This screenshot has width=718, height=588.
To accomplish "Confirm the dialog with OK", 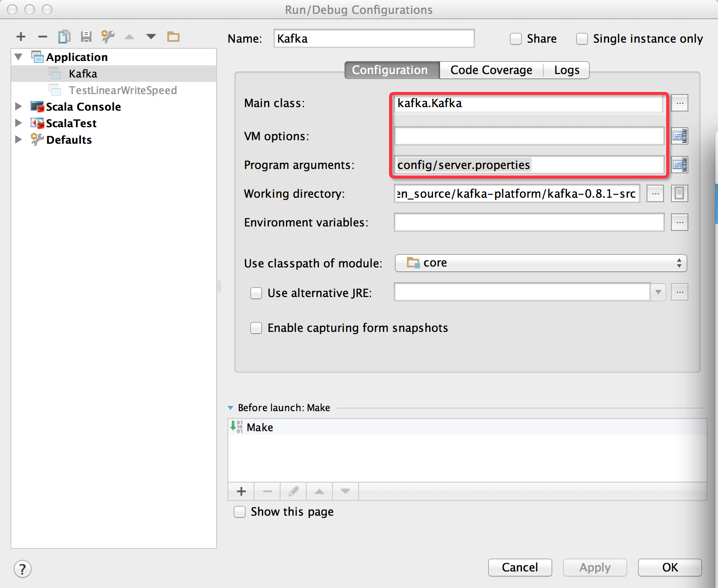I will (x=670, y=568).
